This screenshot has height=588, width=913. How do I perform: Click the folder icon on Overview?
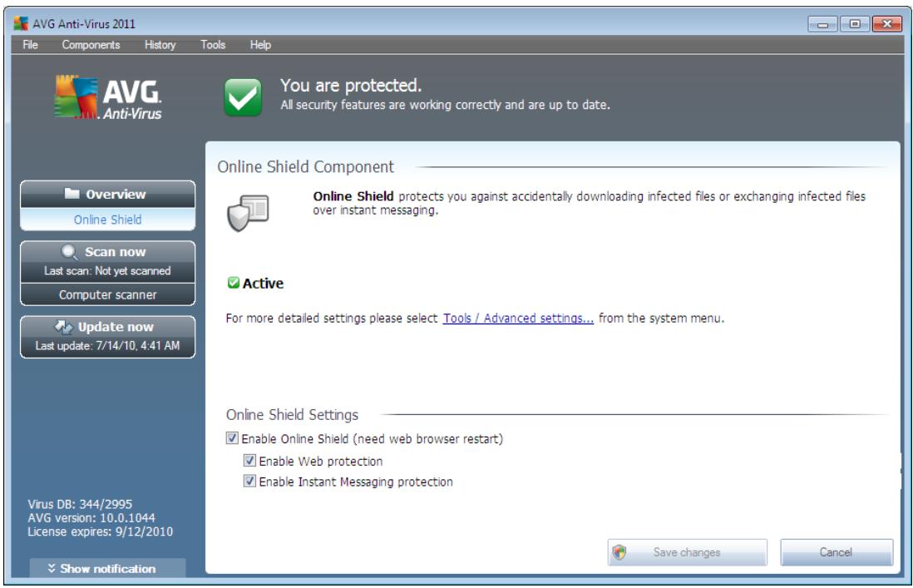pos(72,194)
